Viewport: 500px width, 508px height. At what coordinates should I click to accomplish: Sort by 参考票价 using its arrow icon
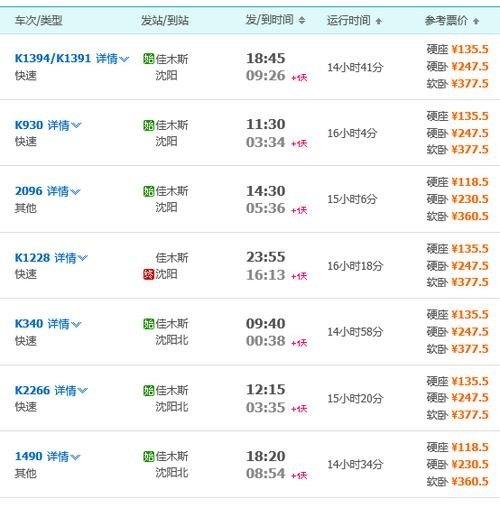[476, 21]
